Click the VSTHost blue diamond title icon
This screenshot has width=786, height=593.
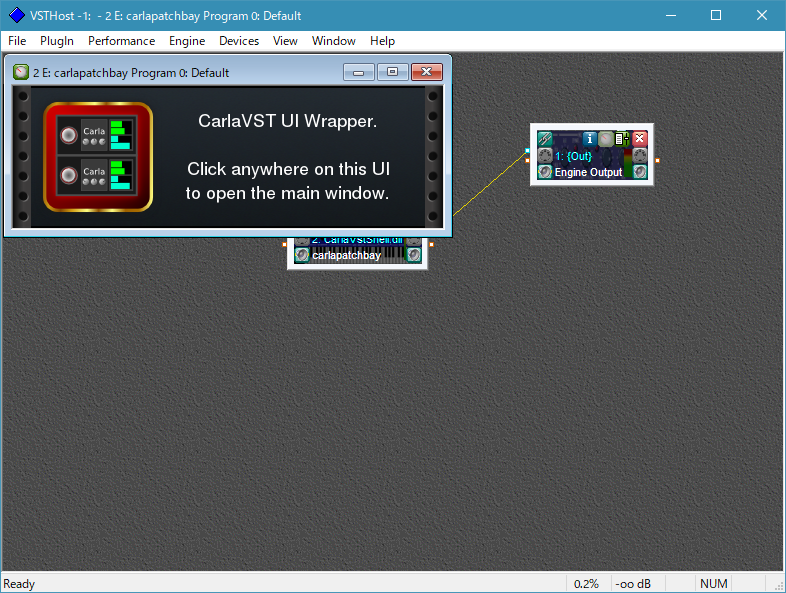coord(17,16)
